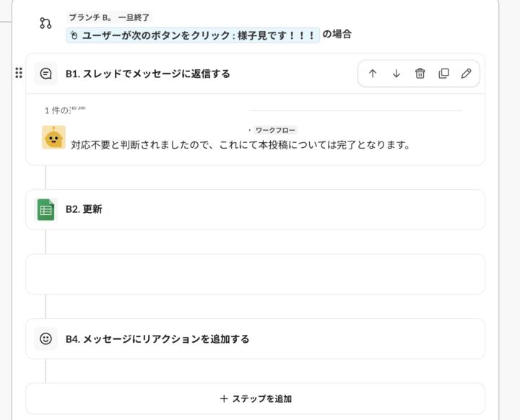Add a new step with ステップを追加

256,398
